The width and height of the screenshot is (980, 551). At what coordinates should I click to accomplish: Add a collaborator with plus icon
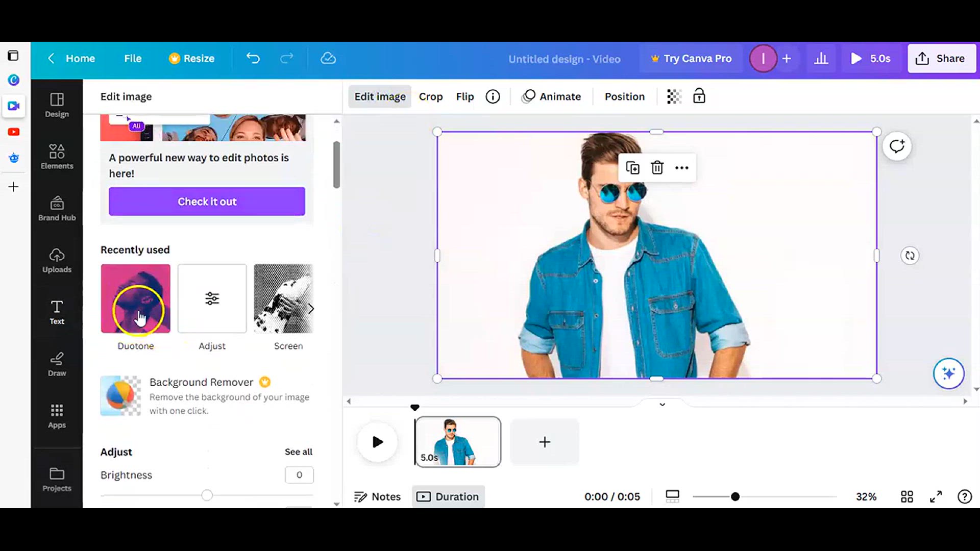click(787, 59)
